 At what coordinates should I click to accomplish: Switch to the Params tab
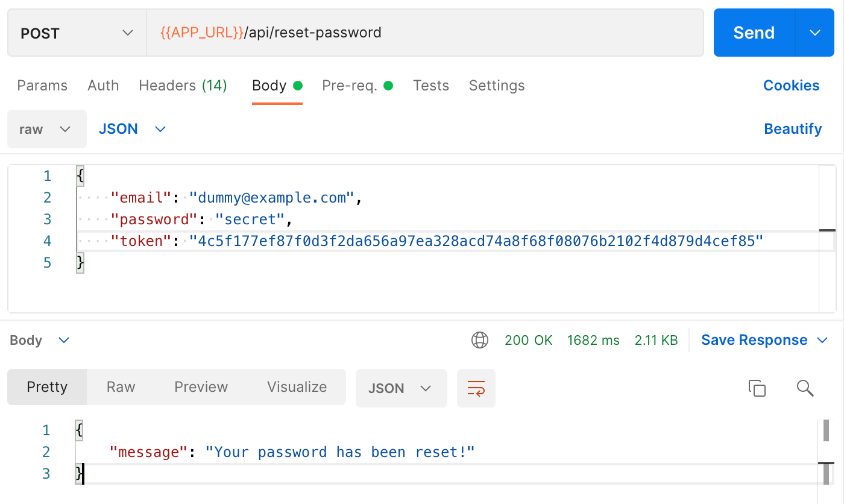(x=42, y=86)
